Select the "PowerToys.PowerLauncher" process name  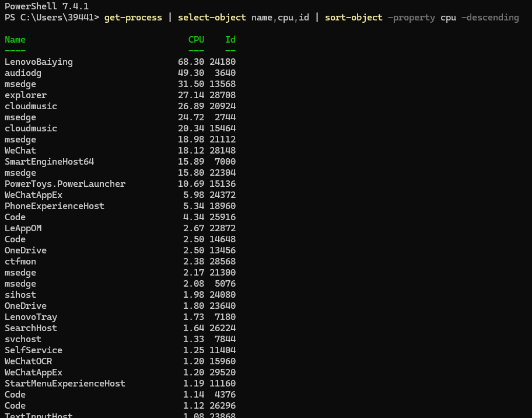pos(65,184)
